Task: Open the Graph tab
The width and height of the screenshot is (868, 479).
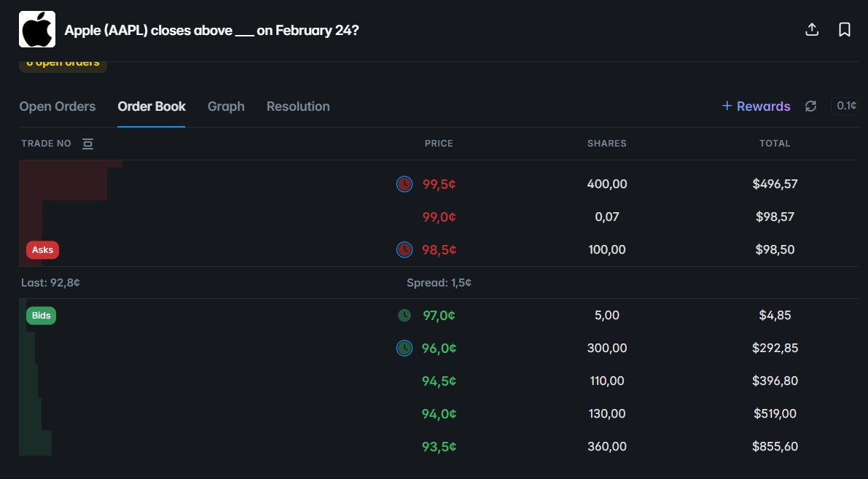Action: pos(226,106)
